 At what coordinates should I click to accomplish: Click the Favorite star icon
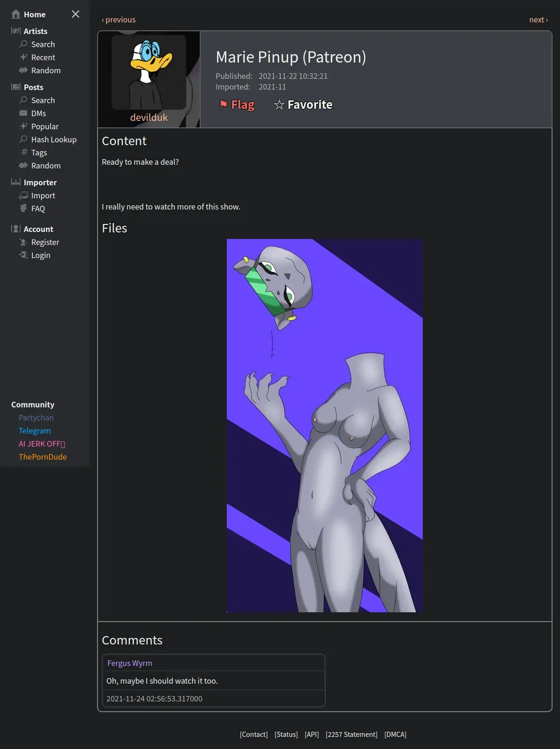click(279, 105)
